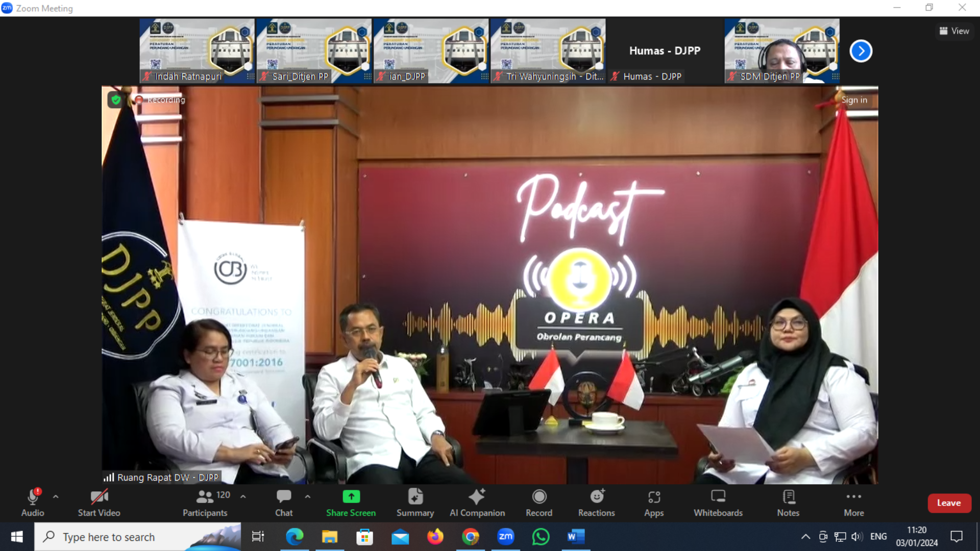The height and width of the screenshot is (551, 980).
Task: Open Notes panel
Action: (789, 503)
